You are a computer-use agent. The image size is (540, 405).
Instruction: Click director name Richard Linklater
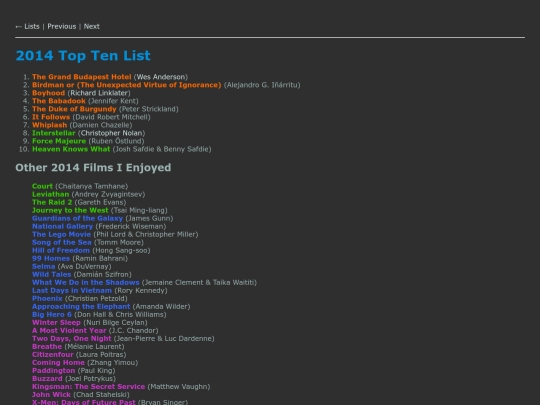coord(99,93)
